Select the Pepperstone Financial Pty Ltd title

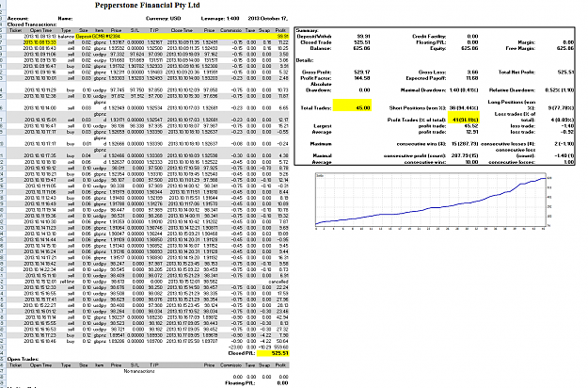pos(148,6)
